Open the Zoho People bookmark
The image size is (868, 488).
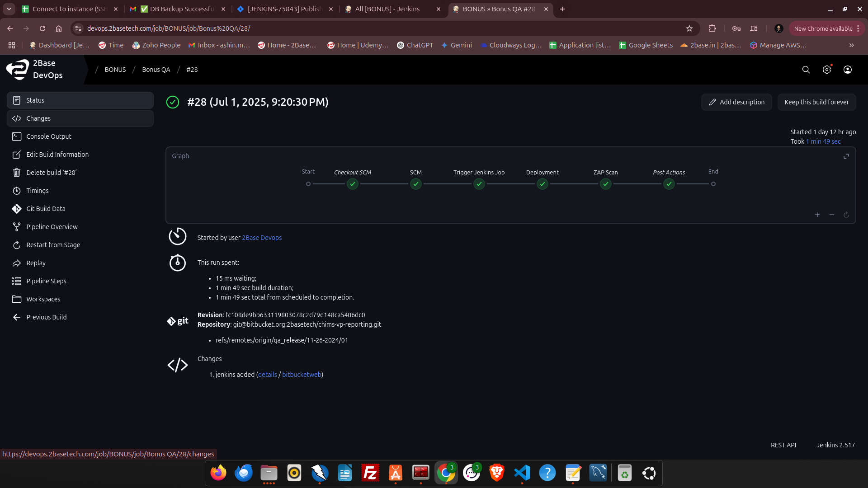156,45
